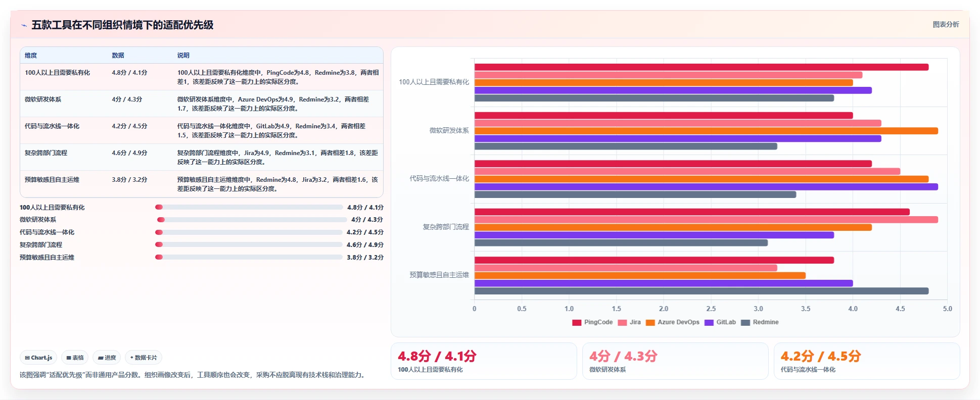Click the footnote text about 适配优先级
This screenshot has width=980, height=400.
coord(193,375)
